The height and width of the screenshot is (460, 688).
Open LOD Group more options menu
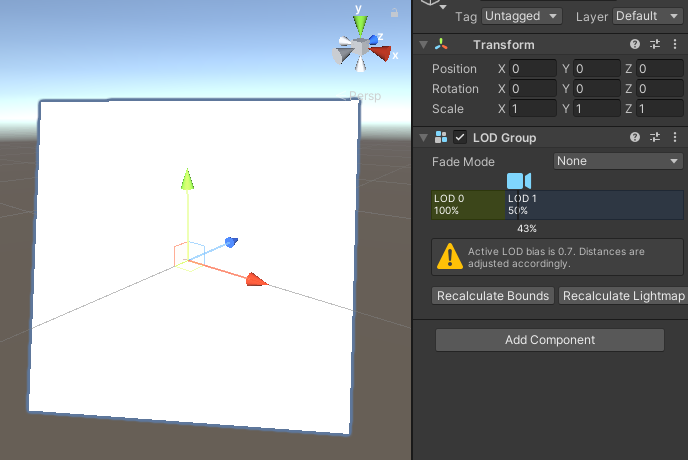point(675,137)
